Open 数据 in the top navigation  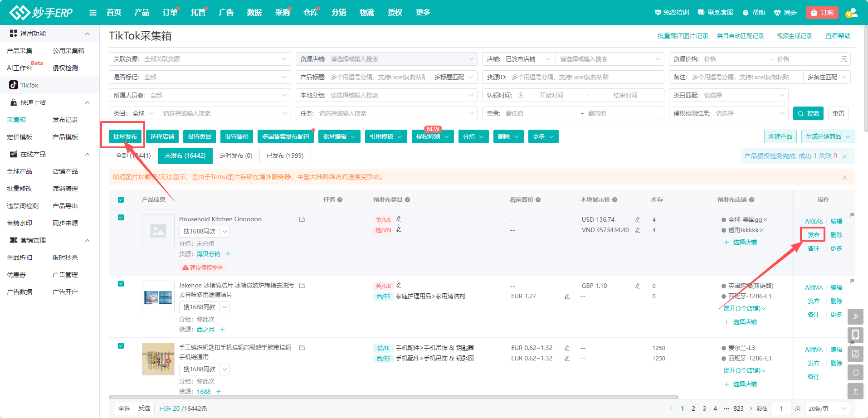click(254, 13)
